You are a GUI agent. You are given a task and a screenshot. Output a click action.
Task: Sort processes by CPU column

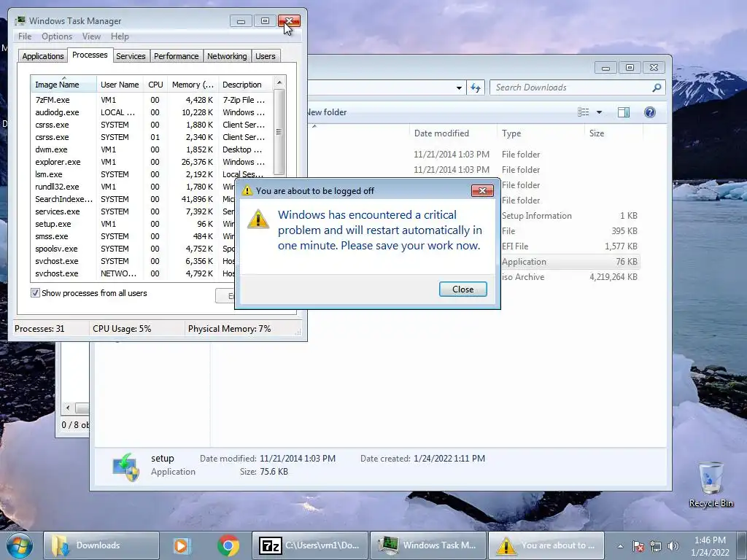155,85
